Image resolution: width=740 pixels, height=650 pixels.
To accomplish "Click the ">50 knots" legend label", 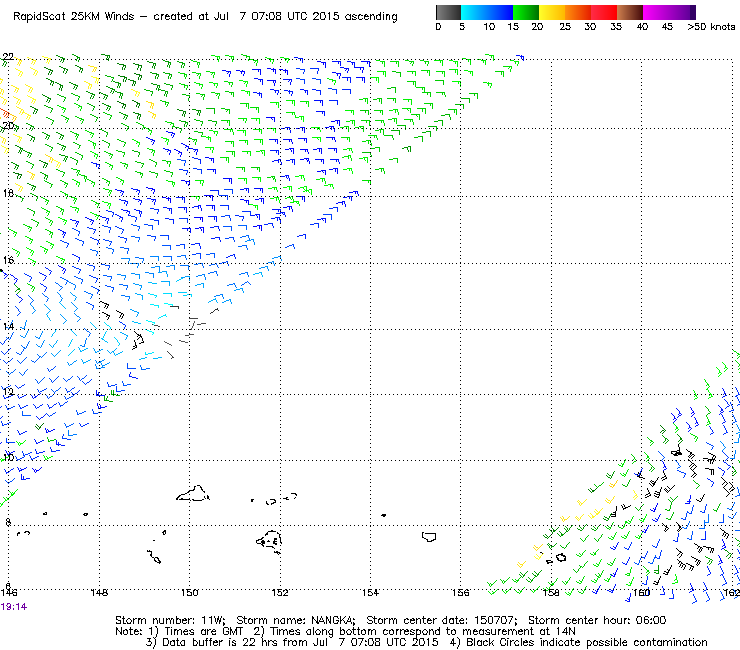I will pos(711,27).
